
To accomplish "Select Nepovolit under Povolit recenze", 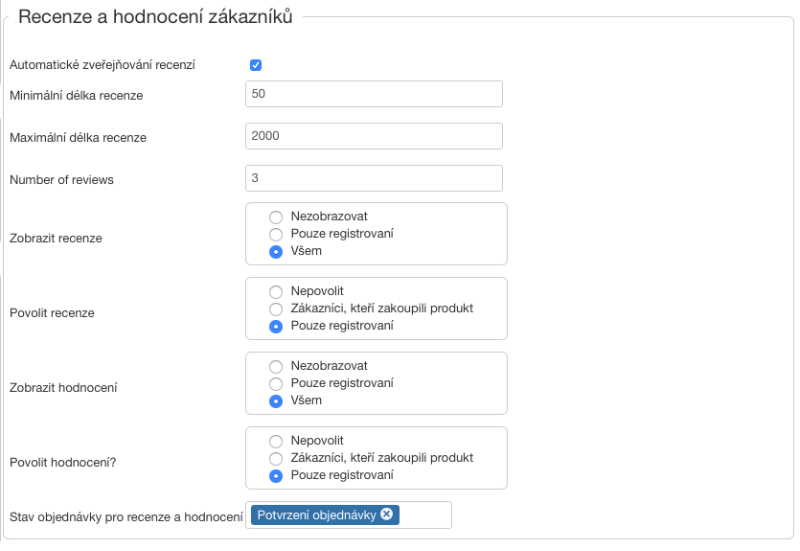I will [276, 291].
